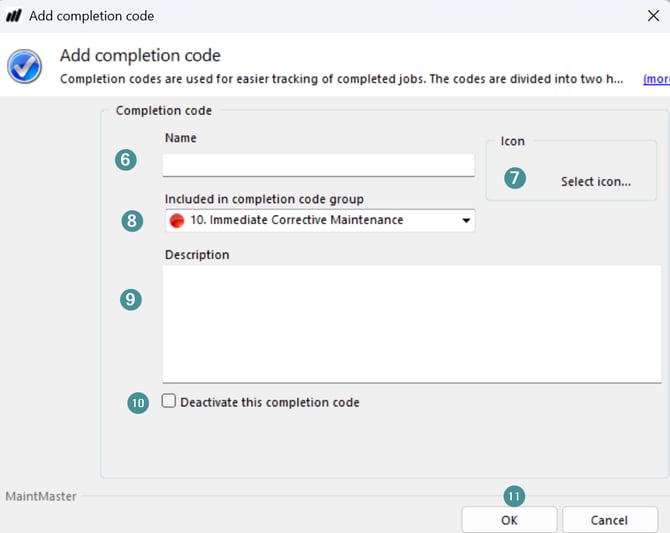
Task: Click in the Description text area
Action: tap(412, 324)
